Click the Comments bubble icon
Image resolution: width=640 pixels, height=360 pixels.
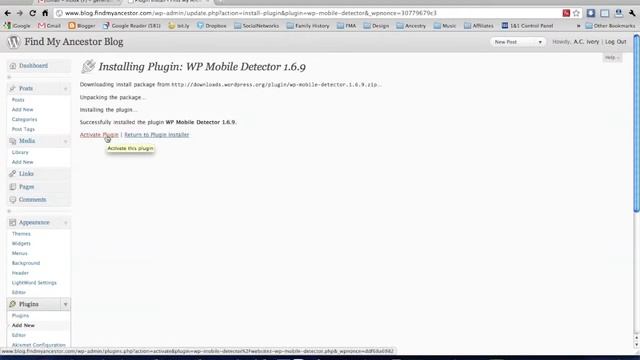13,200
